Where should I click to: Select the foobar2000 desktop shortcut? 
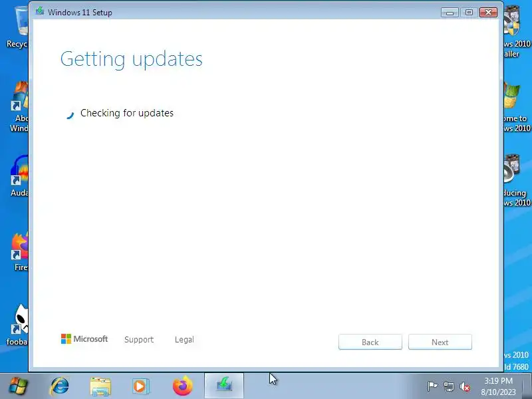coord(19,325)
